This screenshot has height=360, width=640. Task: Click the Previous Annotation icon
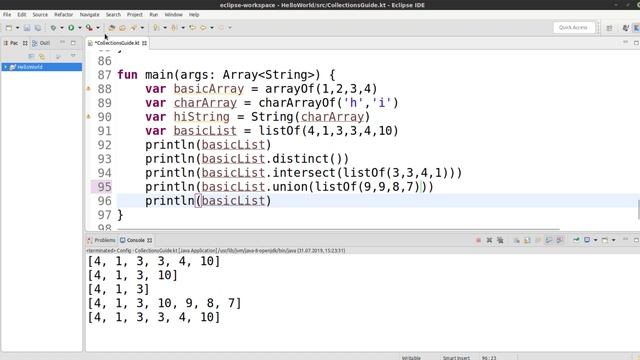coord(174,28)
